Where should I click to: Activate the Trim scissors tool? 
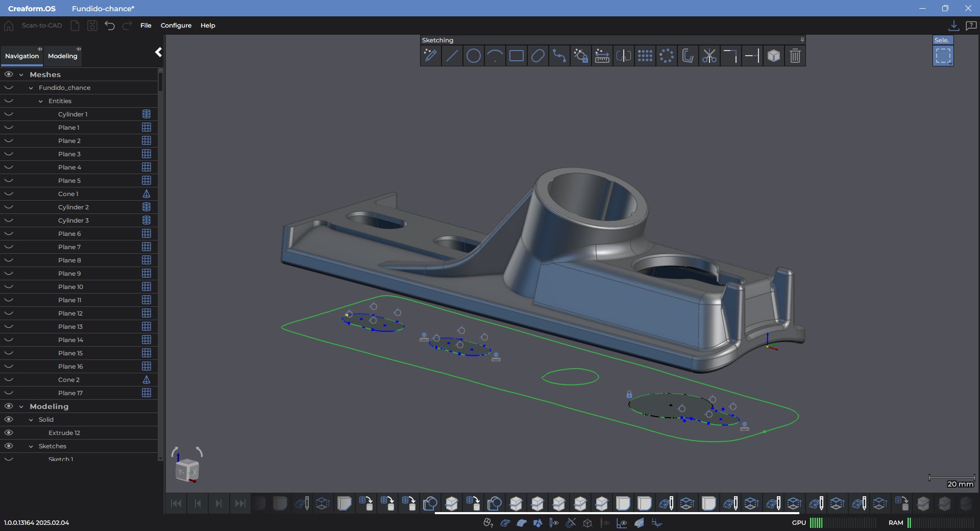709,56
